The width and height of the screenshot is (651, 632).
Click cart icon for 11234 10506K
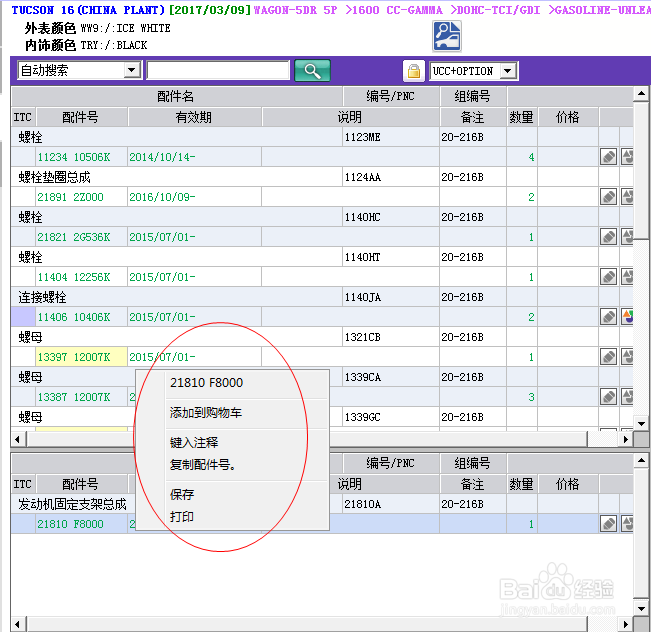click(x=627, y=157)
